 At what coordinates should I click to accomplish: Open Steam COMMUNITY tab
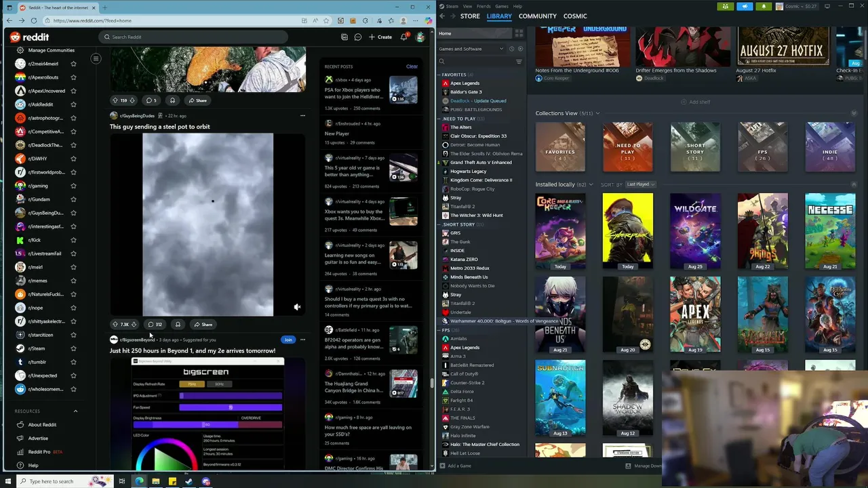click(x=538, y=16)
